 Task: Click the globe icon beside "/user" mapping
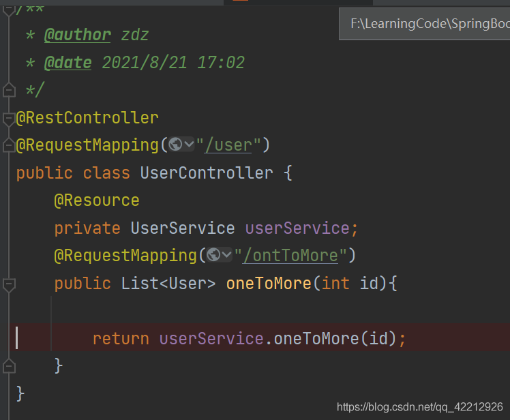click(176, 145)
